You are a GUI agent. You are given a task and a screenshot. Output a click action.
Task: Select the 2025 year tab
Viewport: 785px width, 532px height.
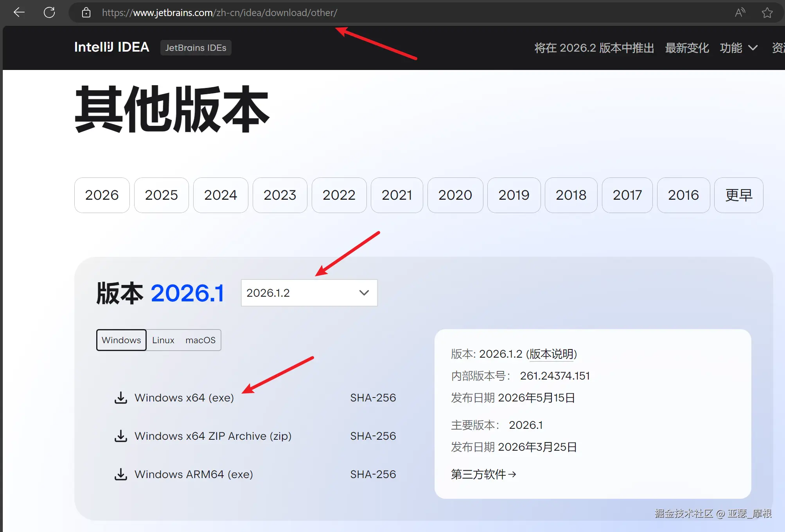(x=161, y=195)
